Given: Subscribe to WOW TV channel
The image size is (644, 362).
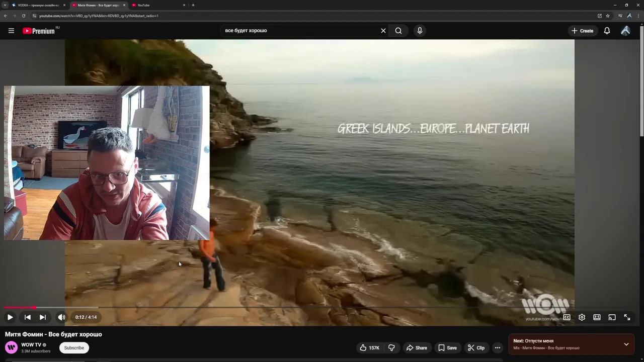Looking at the screenshot, I should [74, 348].
